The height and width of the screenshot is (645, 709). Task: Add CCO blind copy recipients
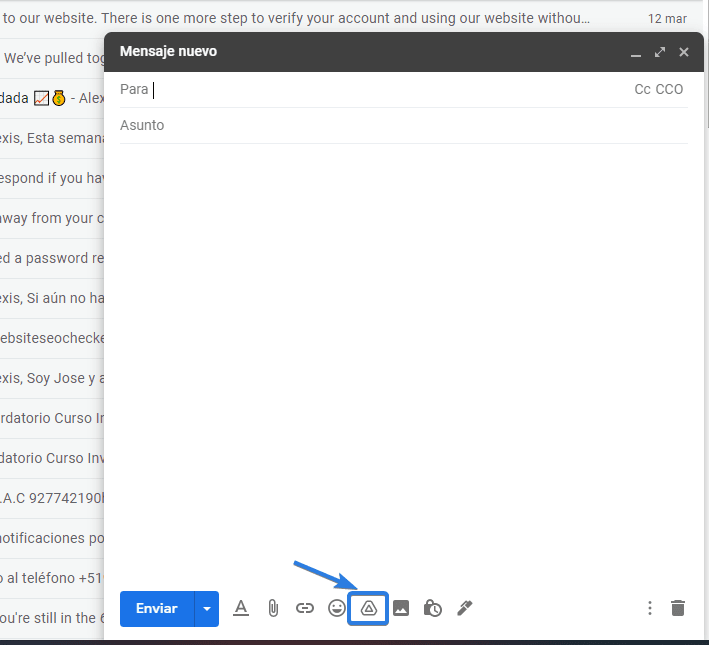click(x=670, y=90)
